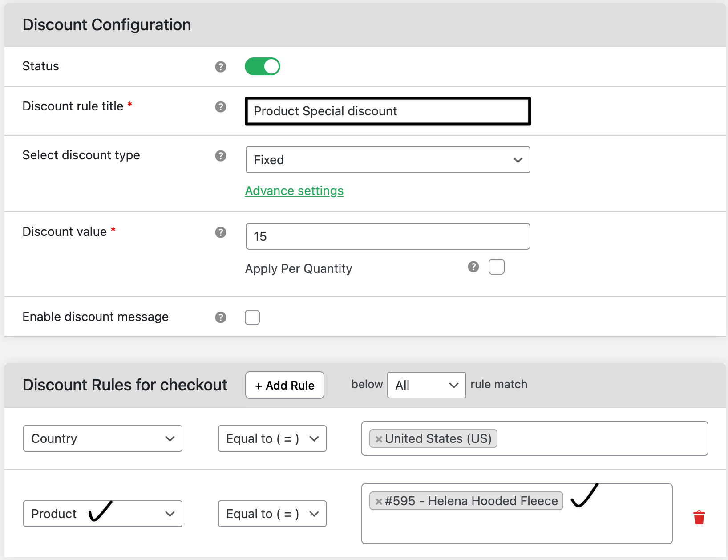This screenshot has height=560, width=728.
Task: Open the Fixed discount type dropdown
Action: coord(388,160)
